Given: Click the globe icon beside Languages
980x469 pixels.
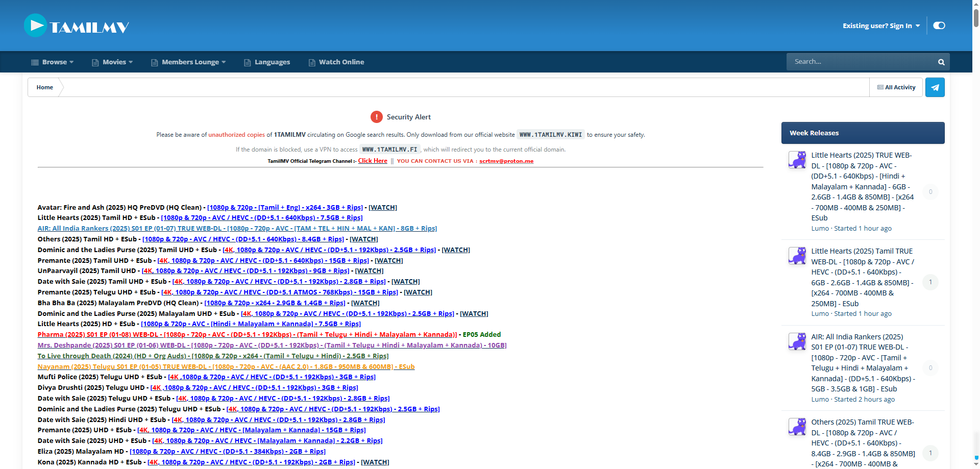Looking at the screenshot, I should click(247, 62).
